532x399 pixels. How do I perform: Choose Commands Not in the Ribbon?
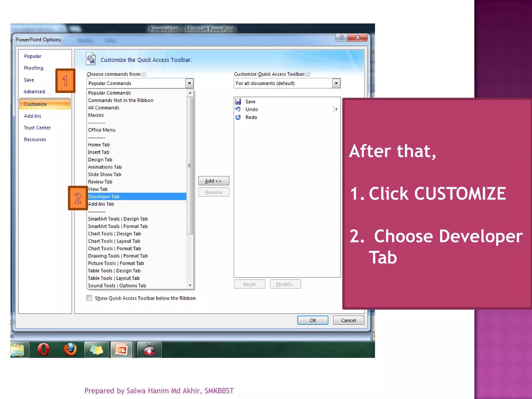[x=137, y=100]
